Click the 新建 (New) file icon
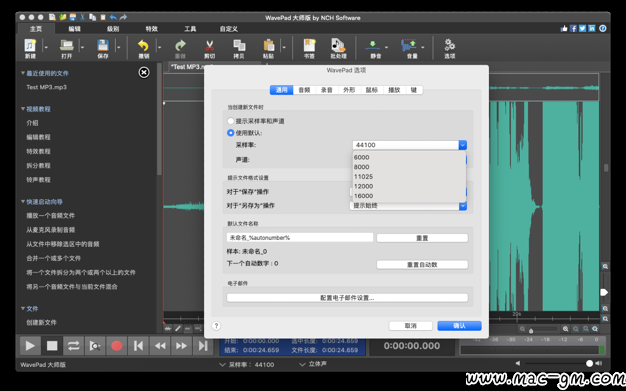The height and width of the screenshot is (391, 626). (30, 45)
